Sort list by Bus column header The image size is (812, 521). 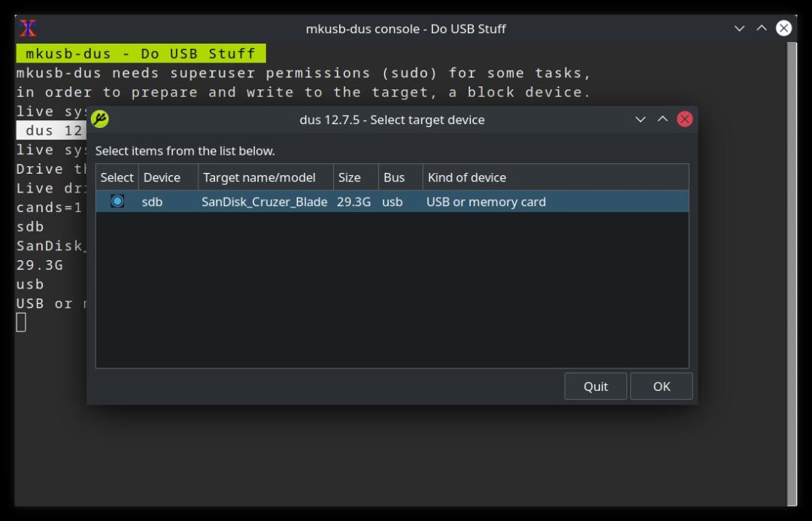tap(400, 177)
